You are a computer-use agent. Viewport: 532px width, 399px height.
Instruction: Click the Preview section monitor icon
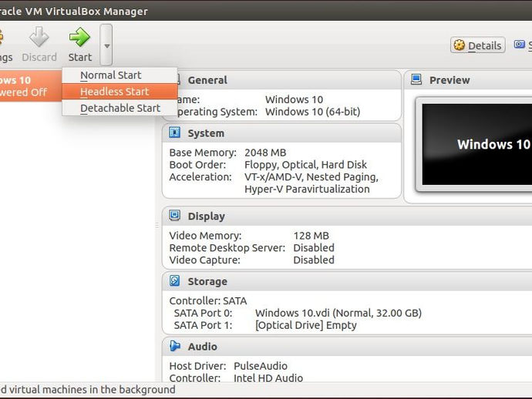click(416, 79)
